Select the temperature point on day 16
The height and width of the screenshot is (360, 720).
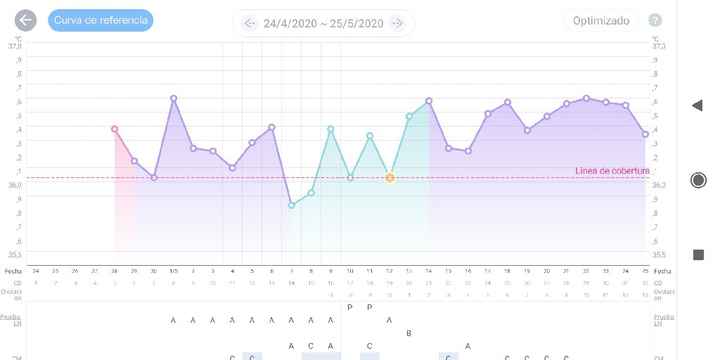pyautogui.click(x=468, y=151)
